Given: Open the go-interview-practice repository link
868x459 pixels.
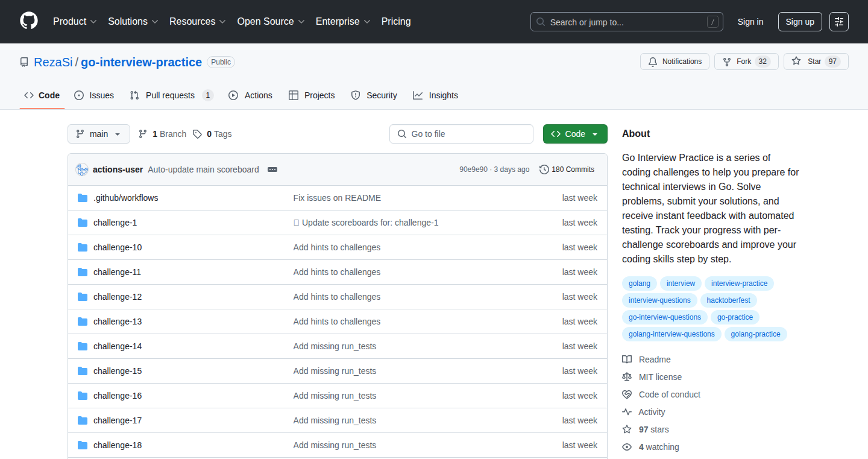Looking at the screenshot, I should point(142,62).
